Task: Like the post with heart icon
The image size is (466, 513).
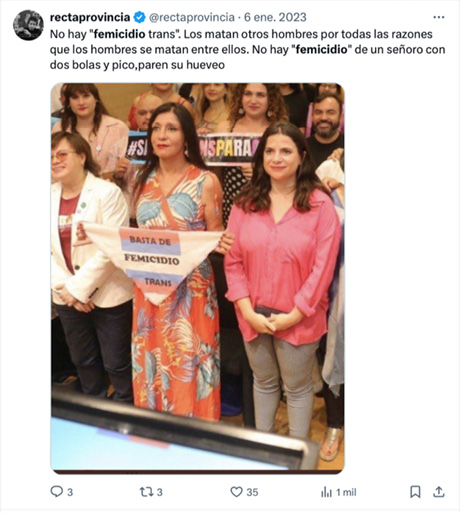Action: 236,492
